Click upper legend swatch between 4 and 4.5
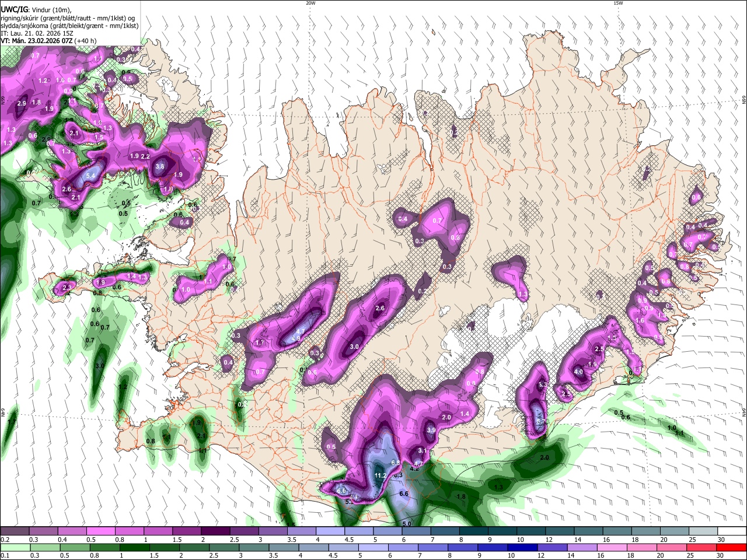Screen dimensions: 747x560 [330, 531]
